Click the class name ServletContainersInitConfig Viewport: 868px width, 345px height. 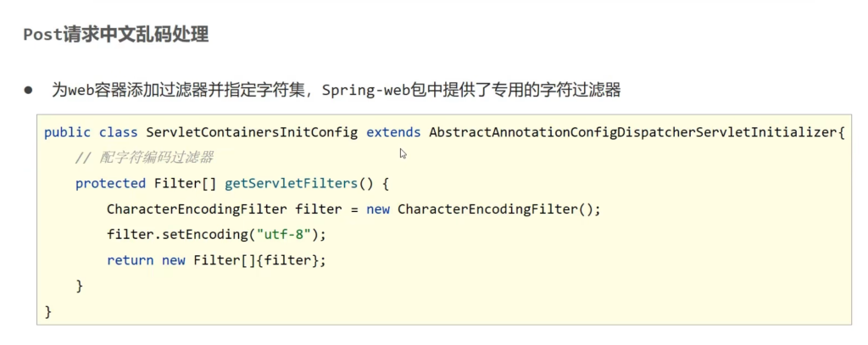click(x=252, y=132)
